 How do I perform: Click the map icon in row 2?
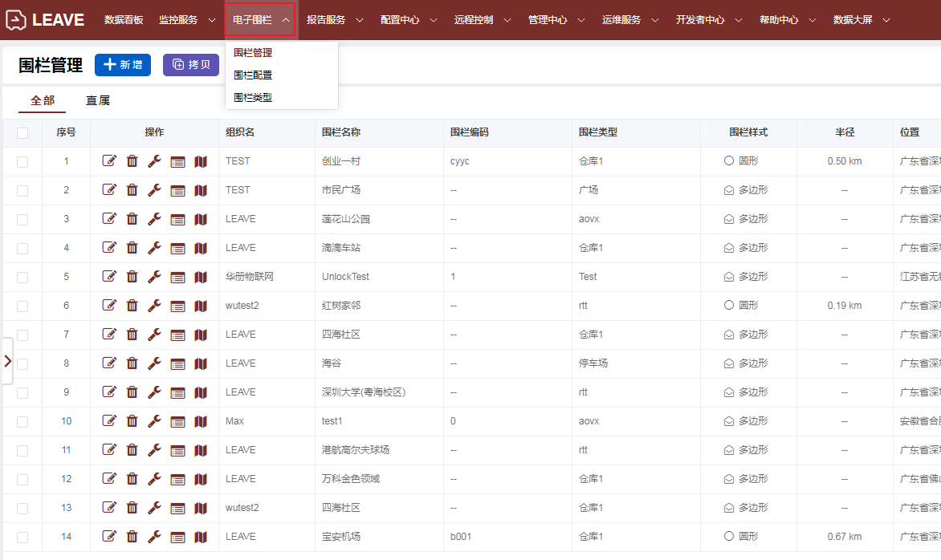pyautogui.click(x=201, y=190)
